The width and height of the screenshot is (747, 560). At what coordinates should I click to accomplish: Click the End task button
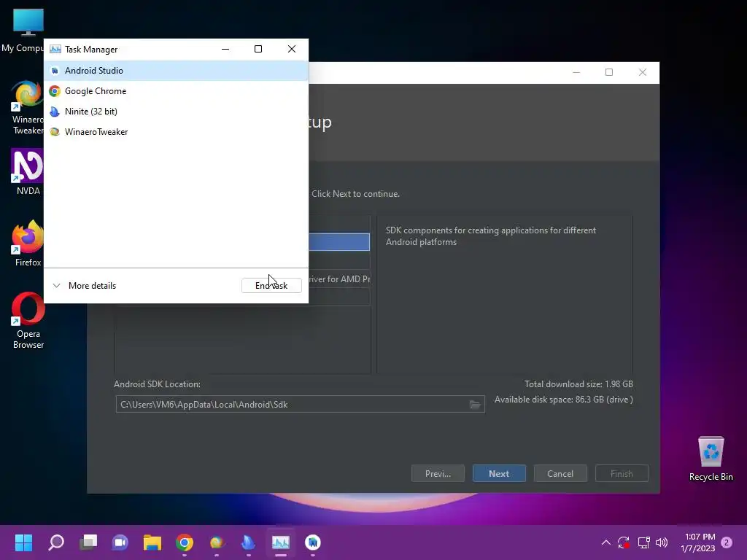[271, 286]
